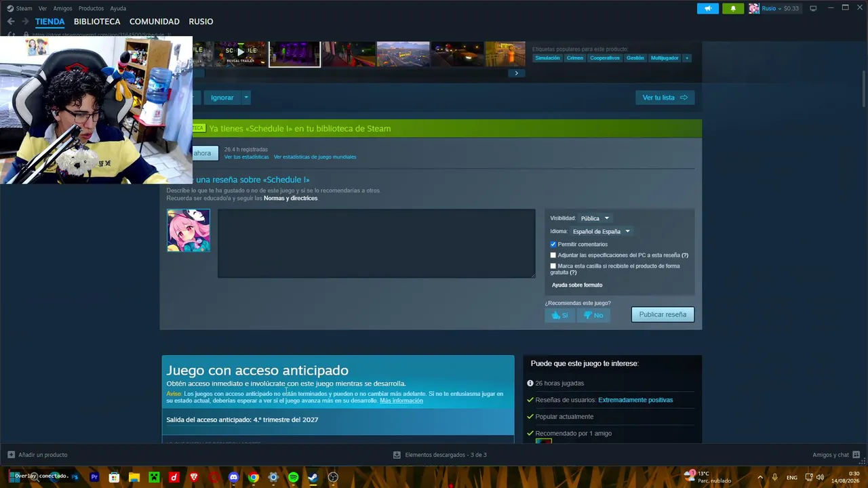Image resolution: width=868 pixels, height=488 pixels.
Task: Open Adobe Premiere from the taskbar
Action: 94,477
